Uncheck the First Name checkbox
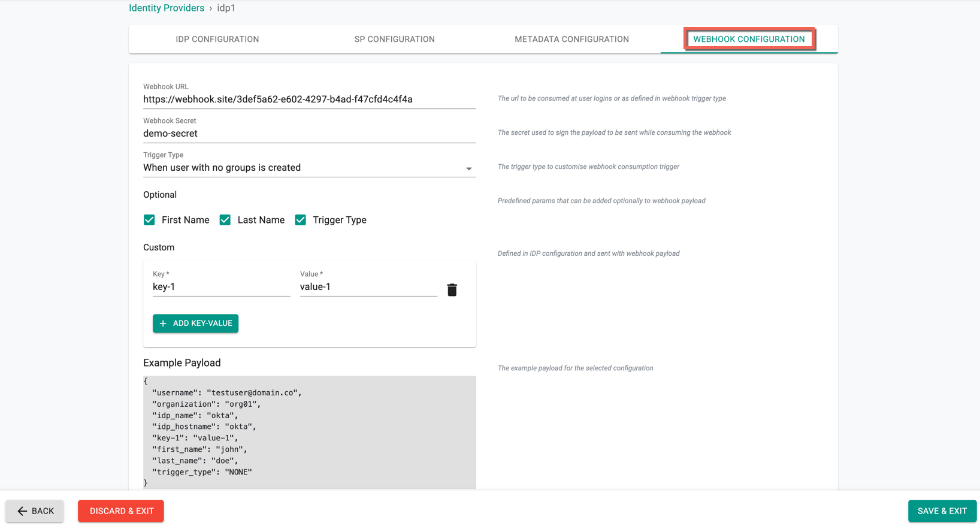This screenshot has width=980, height=526. click(149, 220)
